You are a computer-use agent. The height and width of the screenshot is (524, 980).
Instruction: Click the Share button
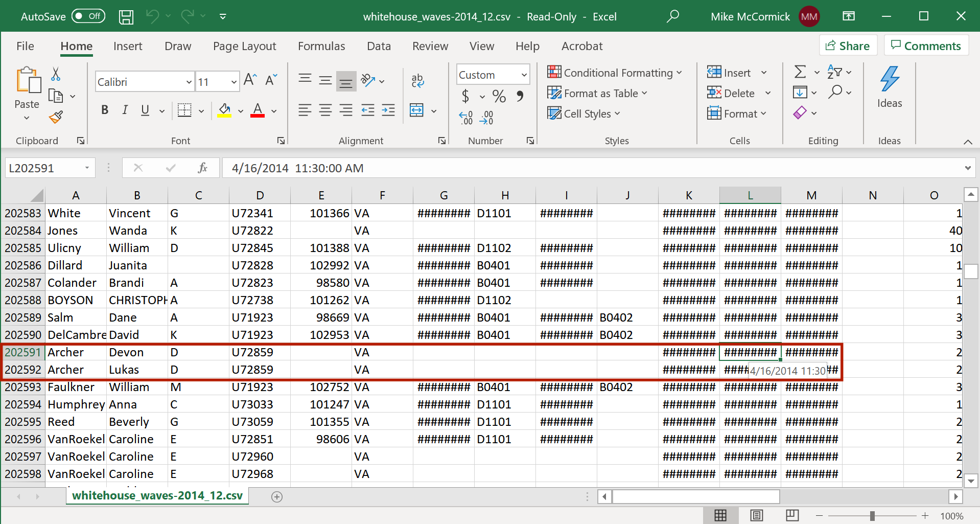pos(848,46)
